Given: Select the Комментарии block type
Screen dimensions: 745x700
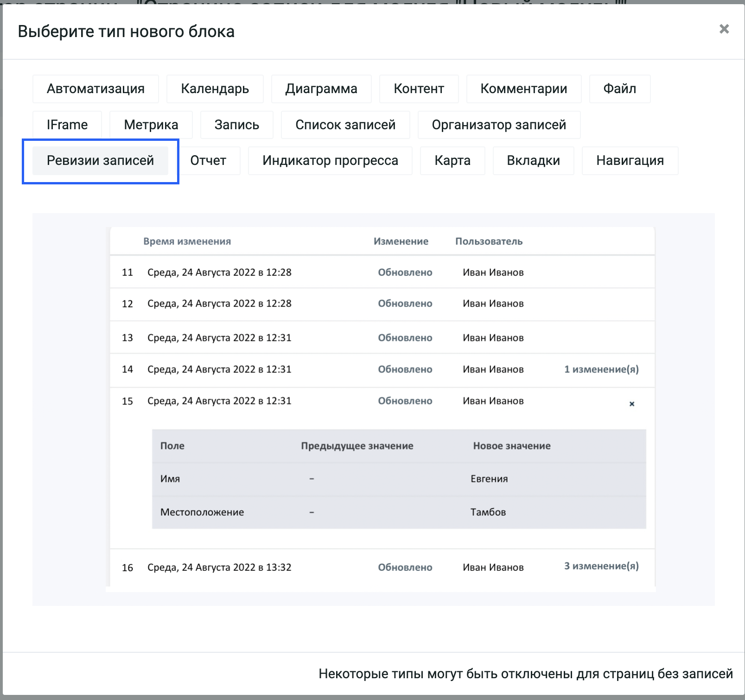Looking at the screenshot, I should click(524, 88).
